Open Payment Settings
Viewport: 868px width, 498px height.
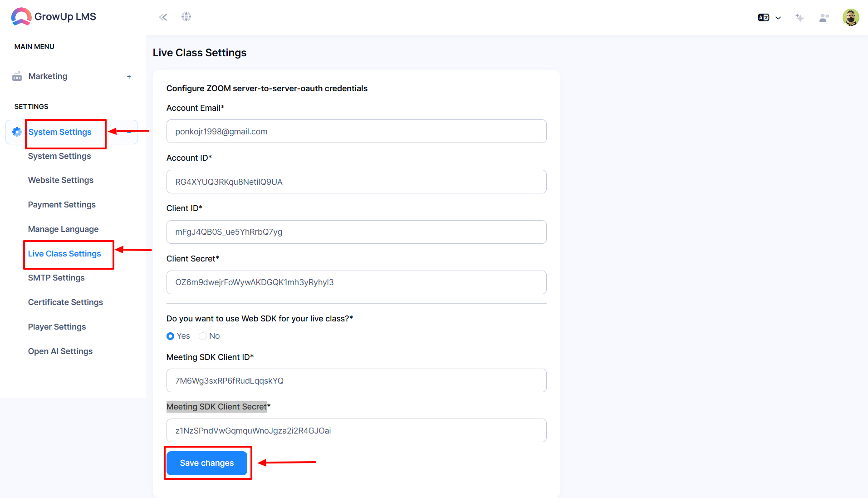pos(62,205)
